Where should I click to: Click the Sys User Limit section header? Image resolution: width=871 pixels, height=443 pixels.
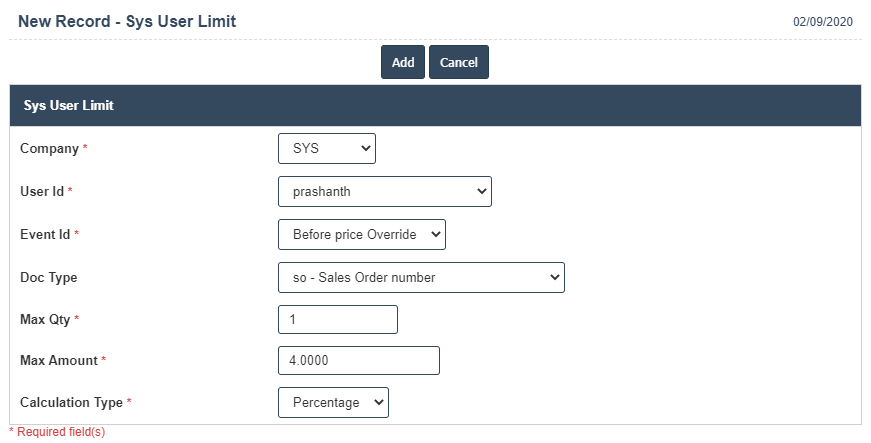(68, 105)
